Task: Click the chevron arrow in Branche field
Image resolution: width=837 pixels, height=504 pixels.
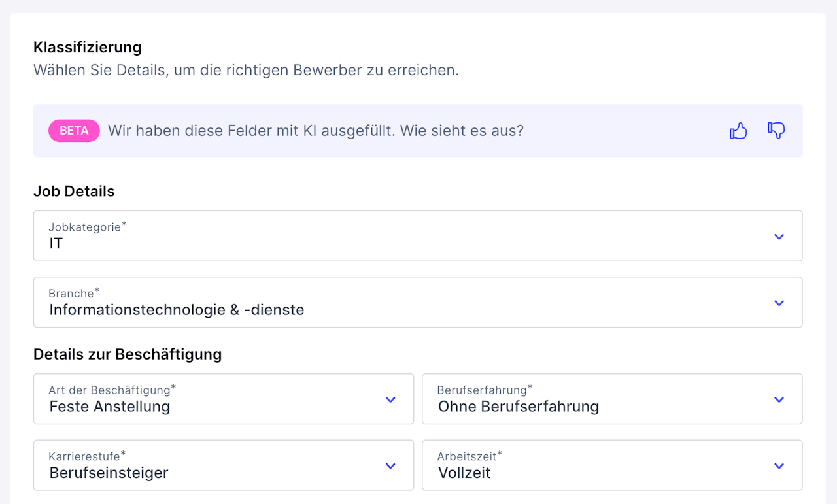Action: (779, 303)
